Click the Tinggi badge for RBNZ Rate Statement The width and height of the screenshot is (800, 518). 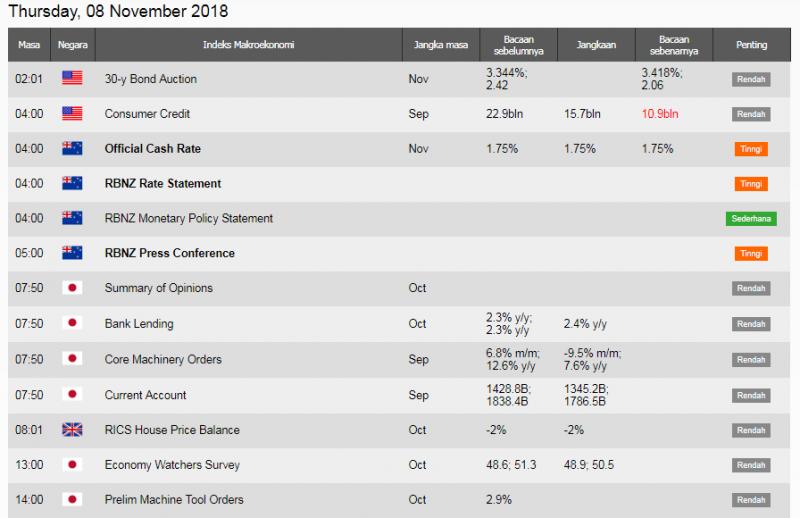pyautogui.click(x=751, y=184)
